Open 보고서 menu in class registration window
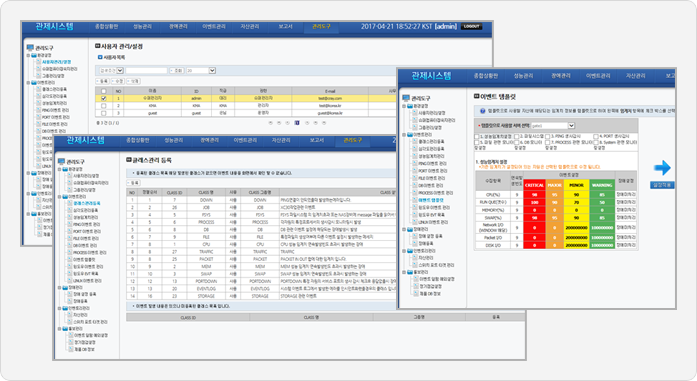This screenshot has height=381, width=697. tap(317, 140)
